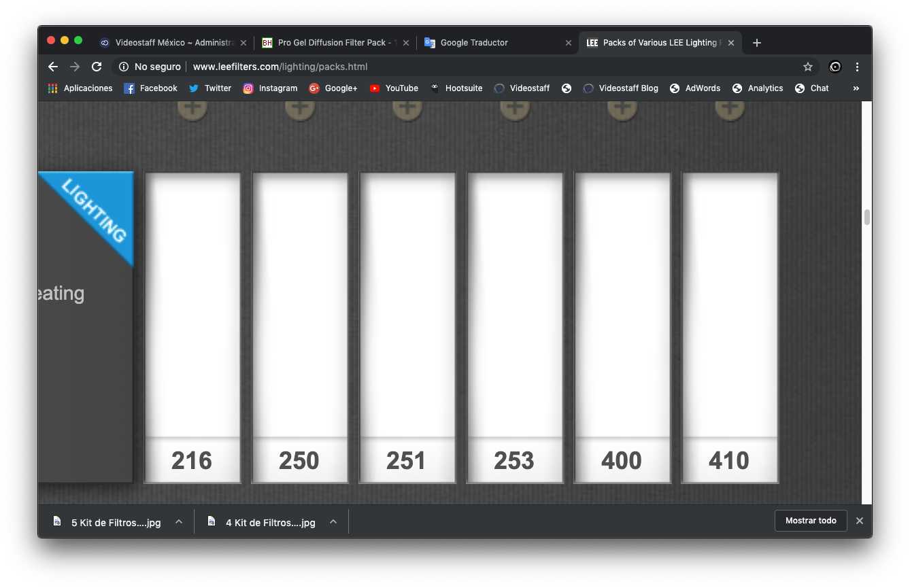Reload the current page
Image resolution: width=910 pixels, height=588 pixels.
97,67
